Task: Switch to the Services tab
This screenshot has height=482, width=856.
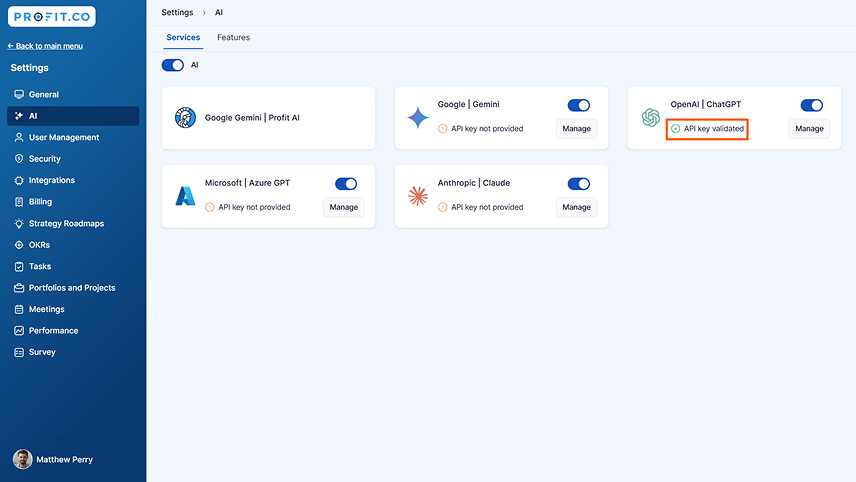Action: 183,38
